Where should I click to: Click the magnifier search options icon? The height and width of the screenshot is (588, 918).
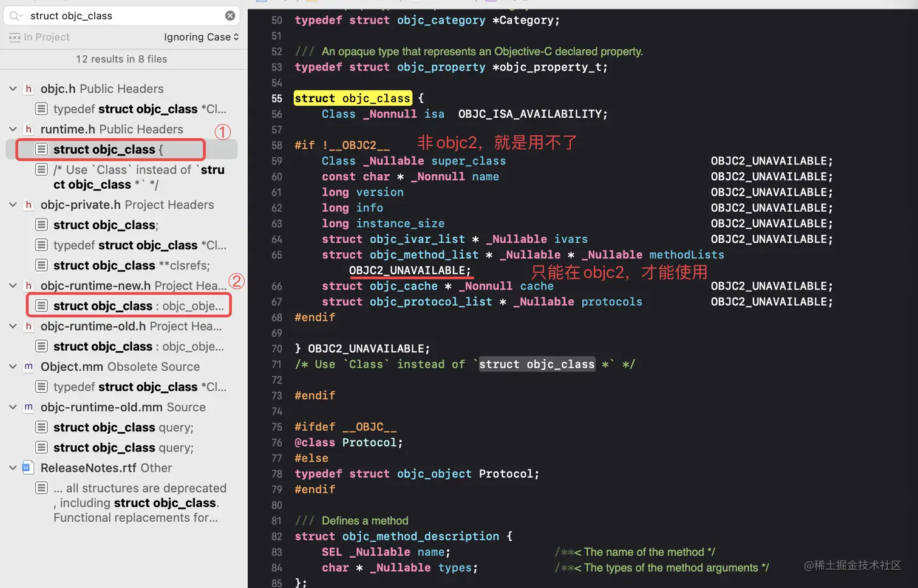tap(16, 16)
